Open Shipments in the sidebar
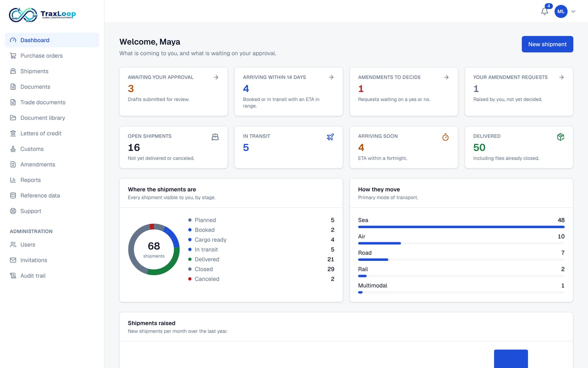The width and height of the screenshot is (588, 368). click(x=52, y=71)
